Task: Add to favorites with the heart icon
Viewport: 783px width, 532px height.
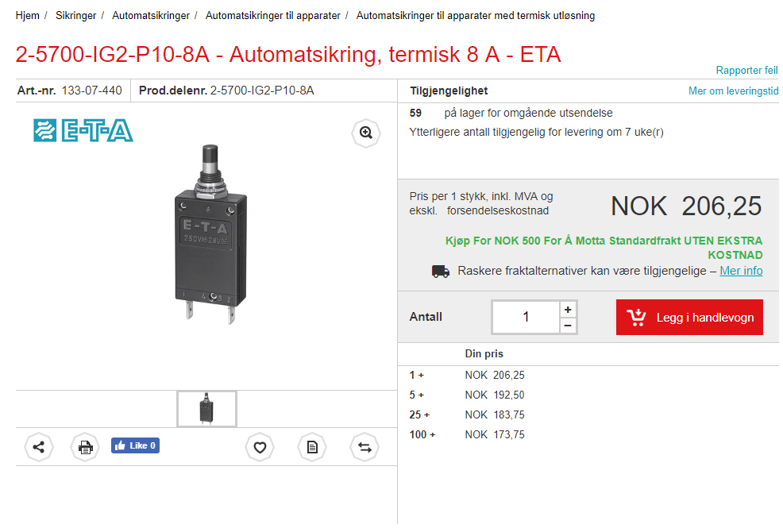Action: (x=260, y=447)
